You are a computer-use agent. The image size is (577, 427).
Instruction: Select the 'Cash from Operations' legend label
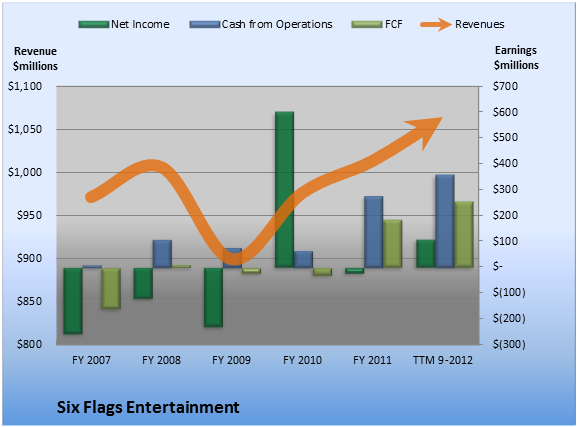click(x=277, y=24)
